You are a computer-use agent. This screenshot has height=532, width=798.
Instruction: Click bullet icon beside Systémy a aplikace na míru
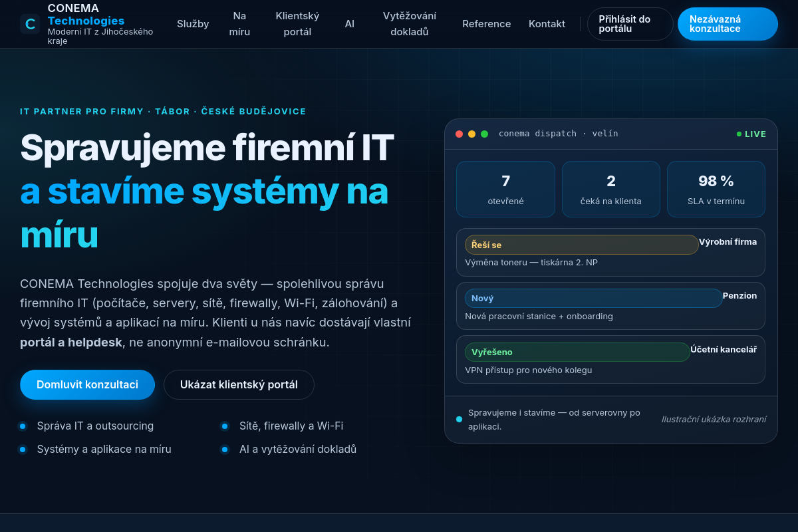[23, 450]
